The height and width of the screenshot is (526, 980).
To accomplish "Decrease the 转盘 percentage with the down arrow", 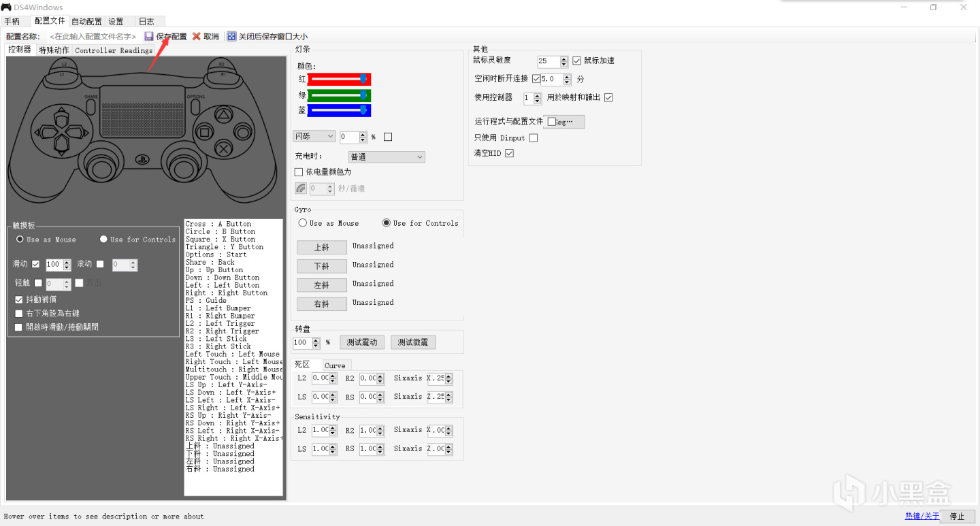I will 316,346.
